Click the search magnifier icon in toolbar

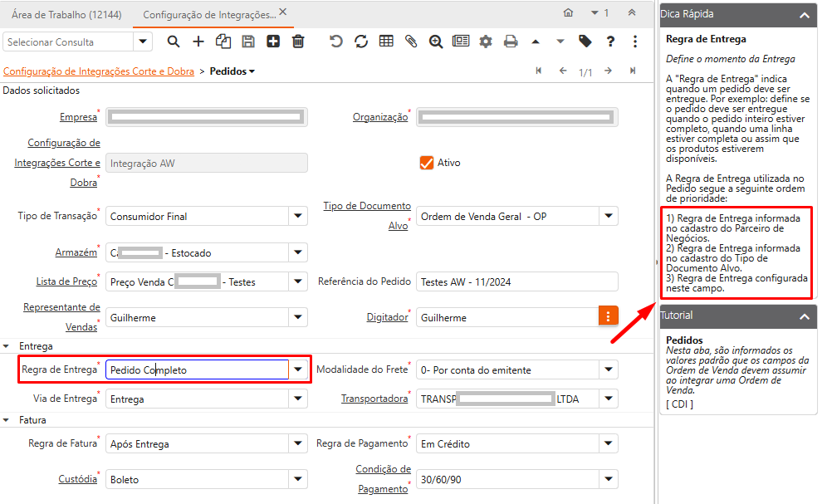click(174, 42)
